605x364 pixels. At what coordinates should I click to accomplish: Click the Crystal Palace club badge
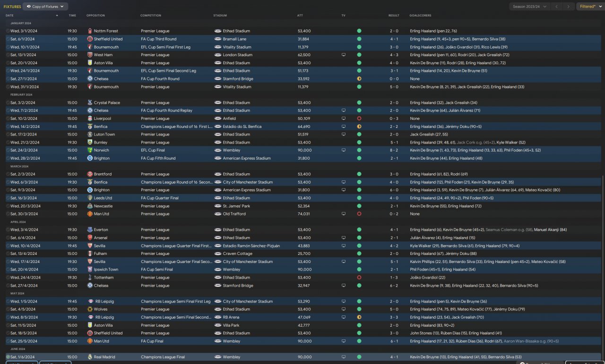[x=90, y=102]
